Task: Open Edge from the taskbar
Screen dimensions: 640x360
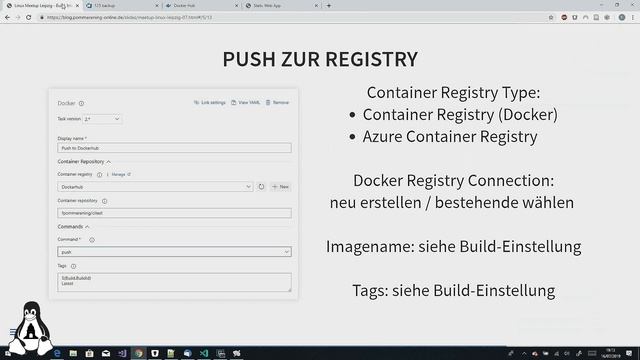Action: pyautogui.click(x=57, y=353)
